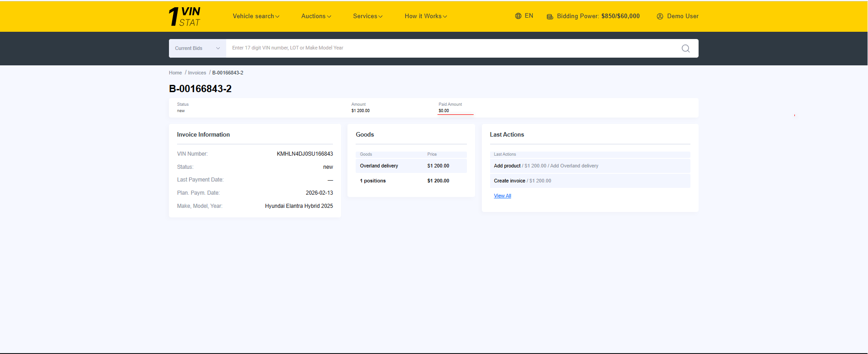Click the VIN number KMHLN4DJ0SU166843
Viewport: 868px width, 354px height.
coord(305,154)
